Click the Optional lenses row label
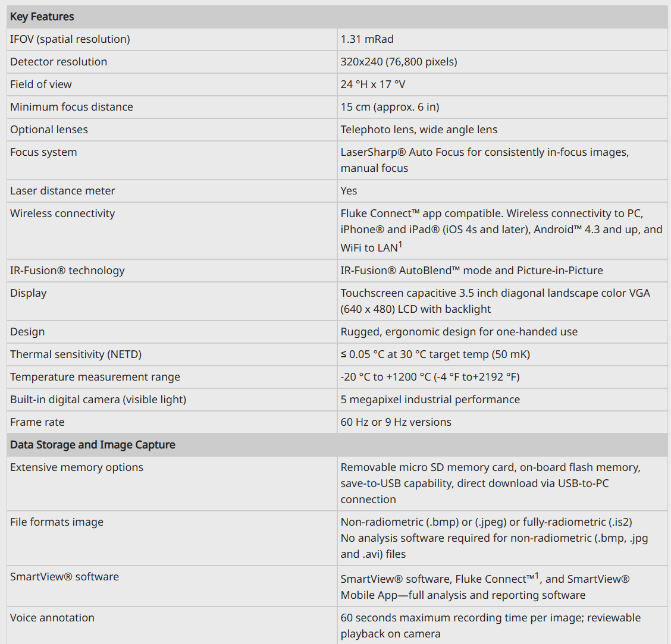The height and width of the screenshot is (644, 671). point(49,130)
